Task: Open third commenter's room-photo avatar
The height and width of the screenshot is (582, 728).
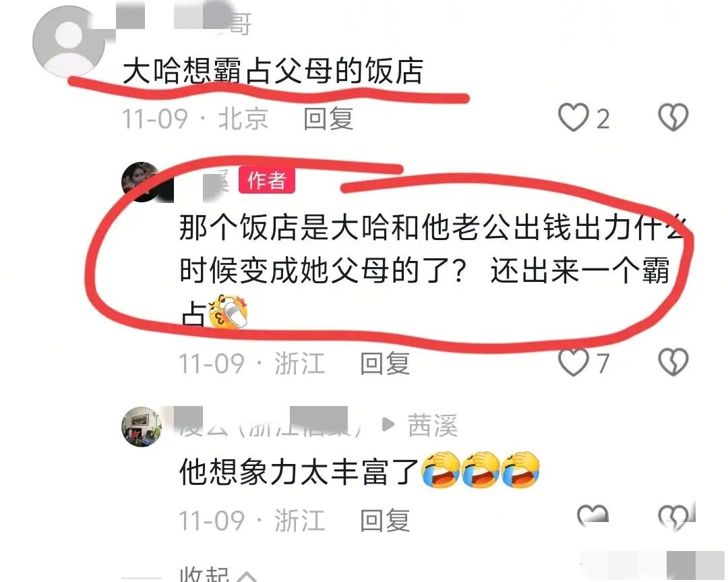Action: 141,426
